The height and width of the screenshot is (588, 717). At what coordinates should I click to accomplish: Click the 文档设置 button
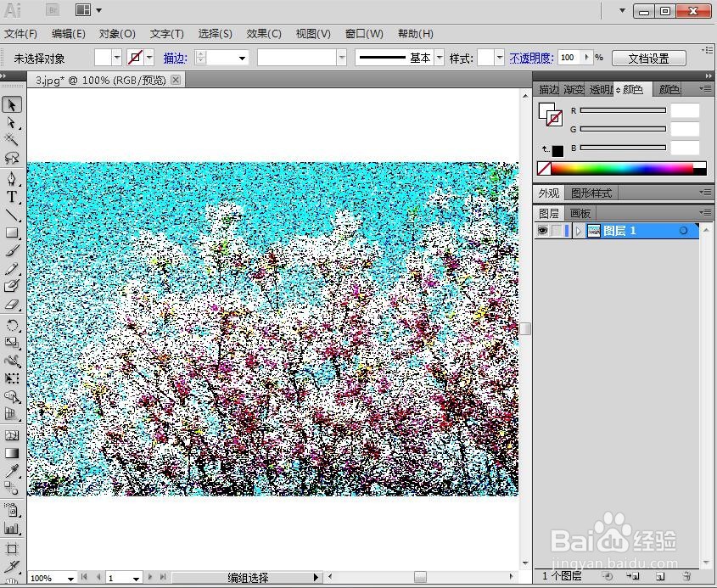(x=648, y=58)
